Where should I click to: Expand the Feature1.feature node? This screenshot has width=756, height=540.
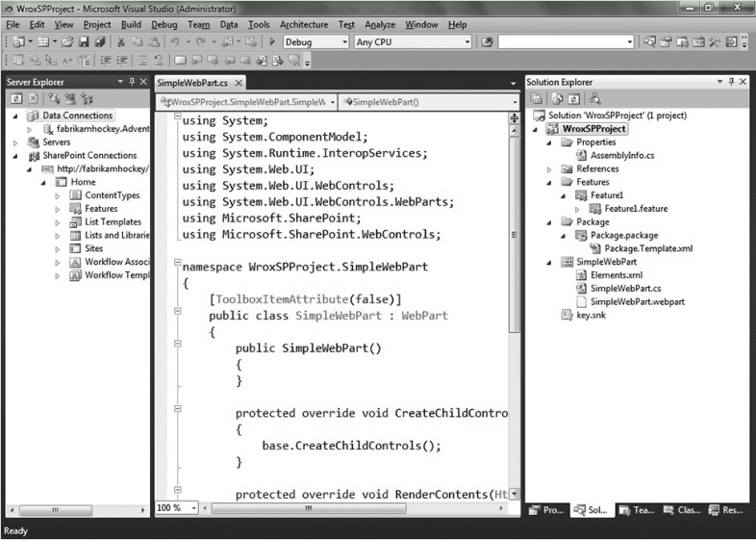pyautogui.click(x=577, y=210)
